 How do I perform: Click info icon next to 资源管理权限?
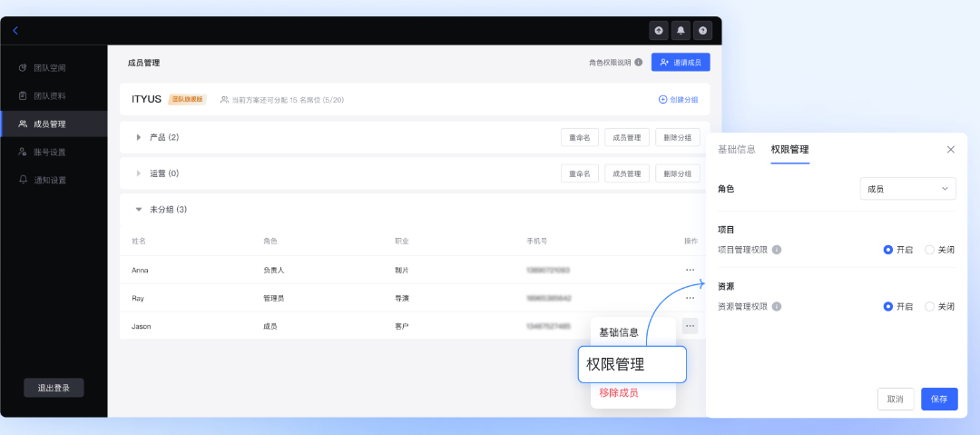776,307
